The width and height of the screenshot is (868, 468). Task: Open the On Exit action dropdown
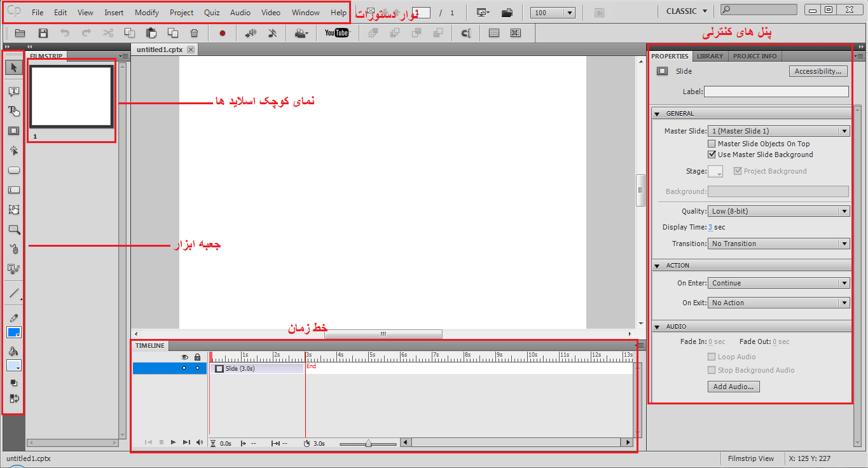pyautogui.click(x=779, y=303)
